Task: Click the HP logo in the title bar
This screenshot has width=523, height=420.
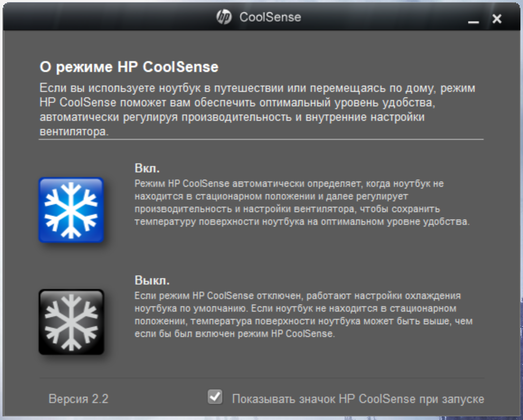Action: tap(224, 17)
